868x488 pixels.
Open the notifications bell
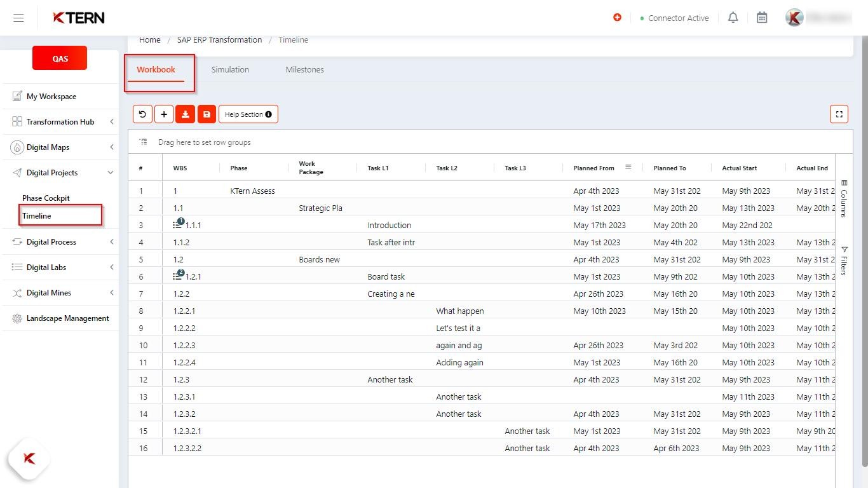[733, 17]
